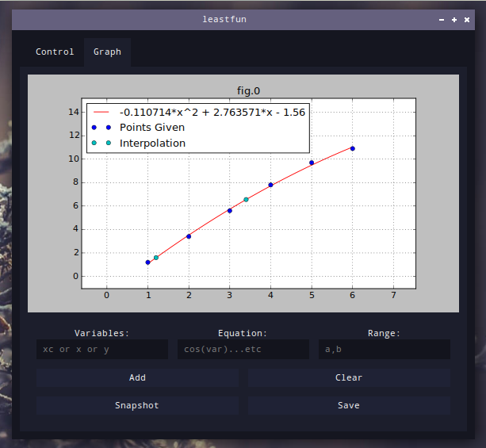This screenshot has width=486, height=448.
Task: Click the y-axis tick label 14
Action: (x=74, y=112)
